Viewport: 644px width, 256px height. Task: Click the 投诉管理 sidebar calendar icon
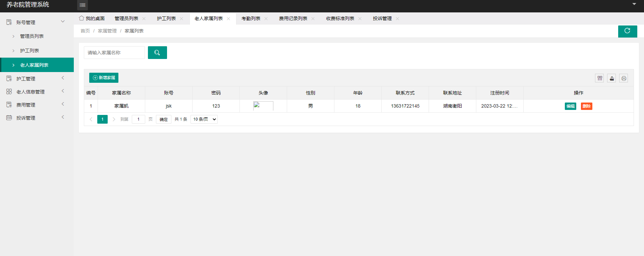[x=9, y=118]
